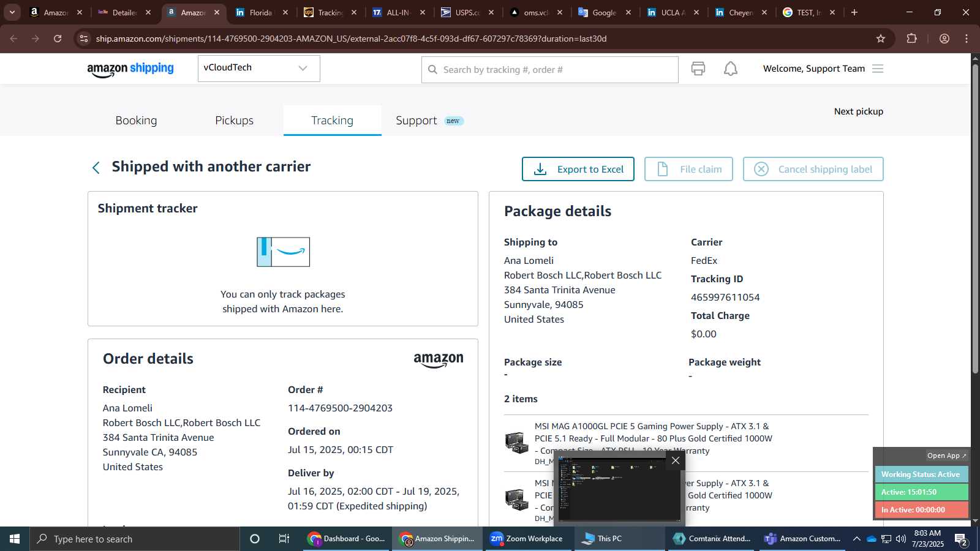Open Task View on taskbar
Image resolution: width=980 pixels, height=551 pixels.
284,539
